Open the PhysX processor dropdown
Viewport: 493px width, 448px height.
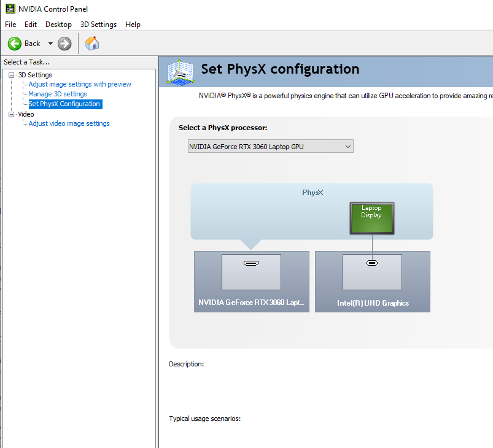(x=270, y=147)
